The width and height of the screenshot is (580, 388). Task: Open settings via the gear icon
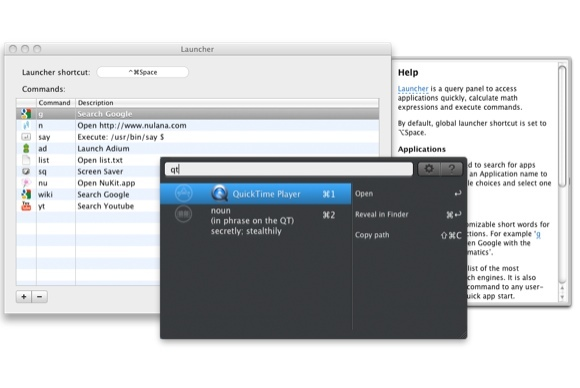[x=429, y=169]
